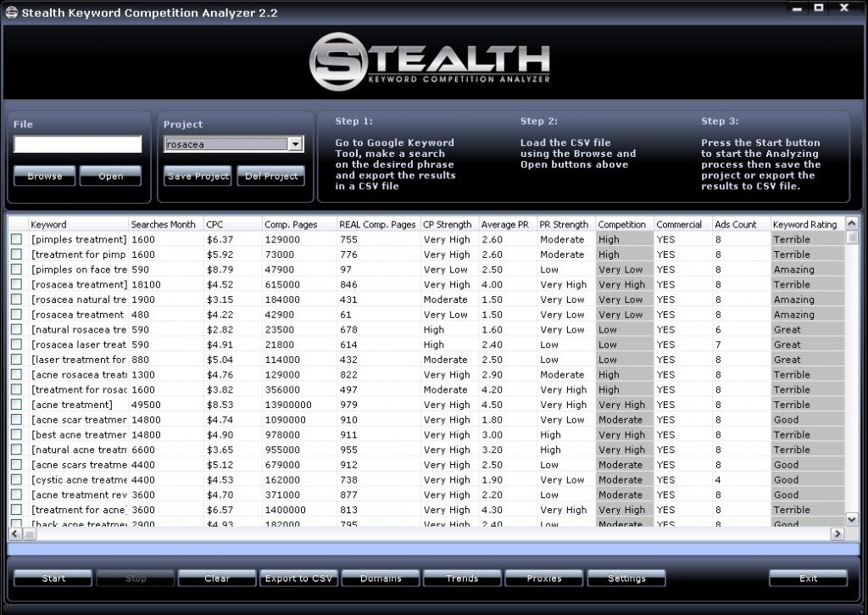Click Browse to choose a file

[x=44, y=176]
